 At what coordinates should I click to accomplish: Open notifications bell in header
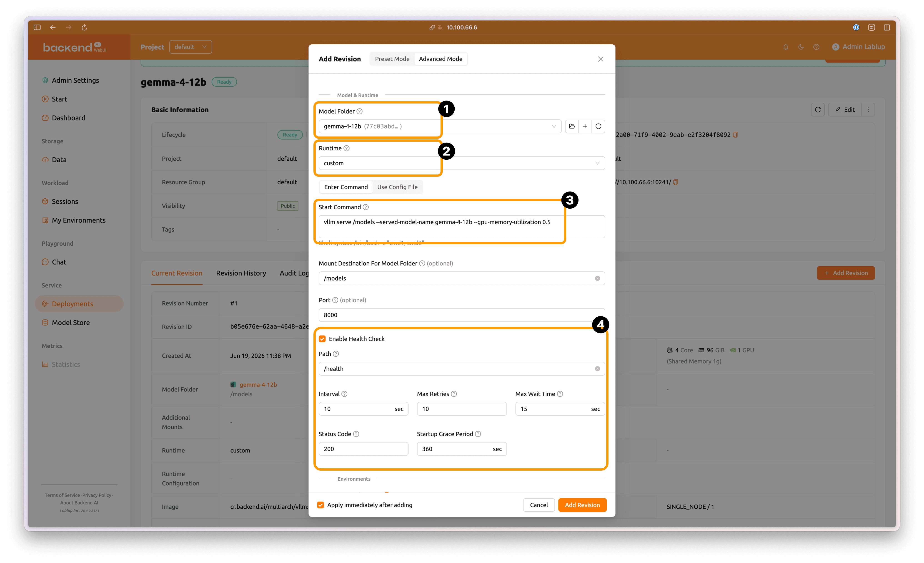click(786, 47)
